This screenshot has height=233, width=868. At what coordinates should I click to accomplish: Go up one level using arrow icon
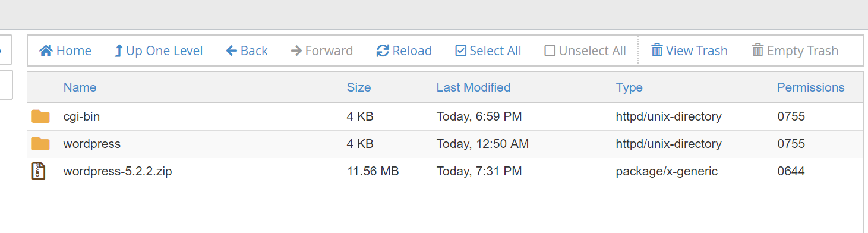(118, 51)
